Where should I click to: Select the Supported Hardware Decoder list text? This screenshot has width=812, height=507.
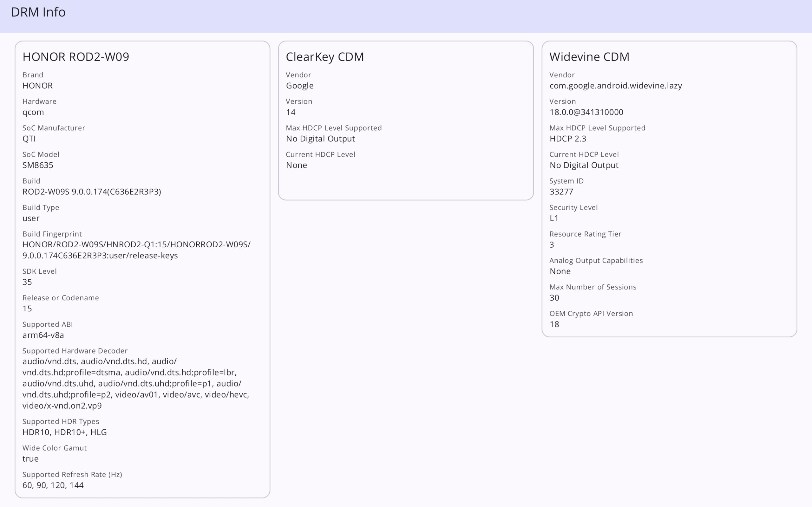click(x=135, y=383)
